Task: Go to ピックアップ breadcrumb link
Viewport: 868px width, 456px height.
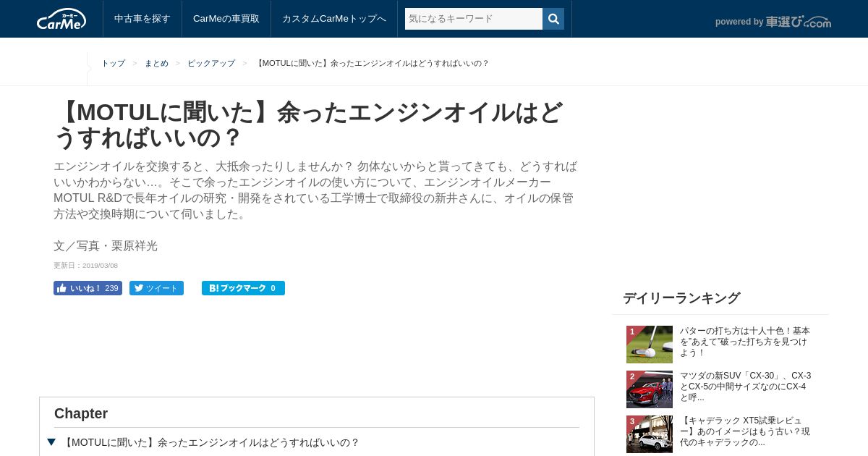Action: 211,64
